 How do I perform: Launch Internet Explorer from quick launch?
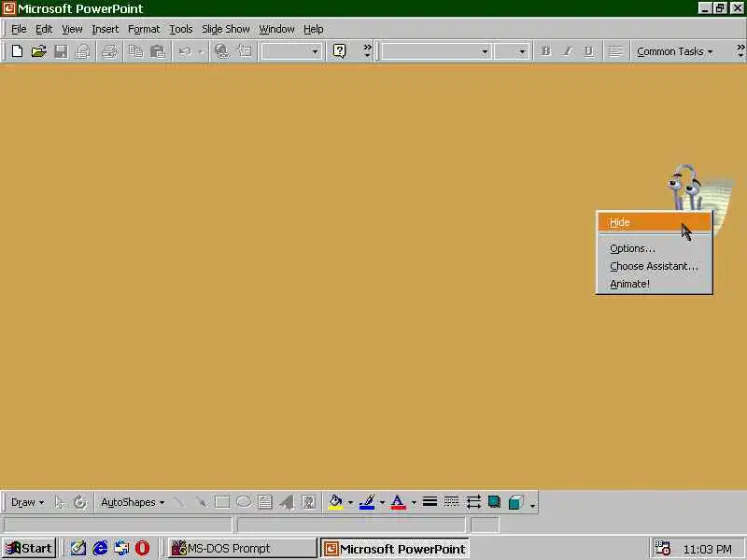point(100,548)
